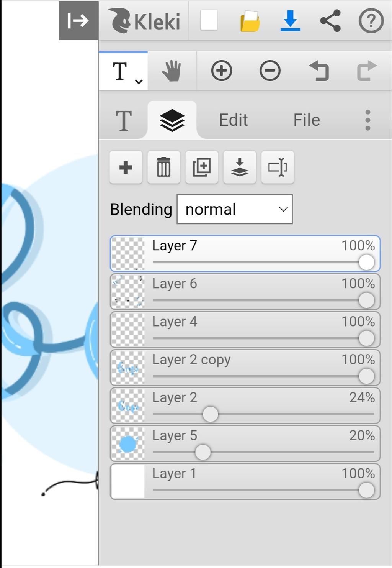Undo the last action
Image resolution: width=392 pixels, height=568 pixels.
(x=319, y=71)
